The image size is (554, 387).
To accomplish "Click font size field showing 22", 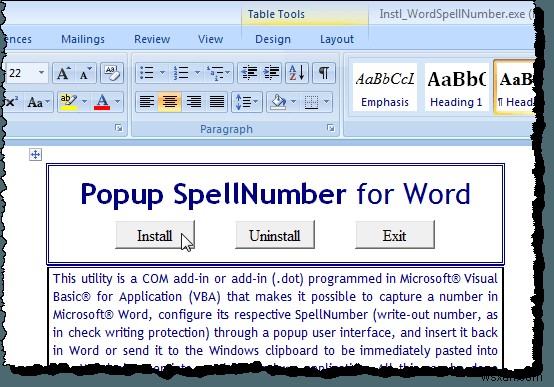I will [x=21, y=73].
